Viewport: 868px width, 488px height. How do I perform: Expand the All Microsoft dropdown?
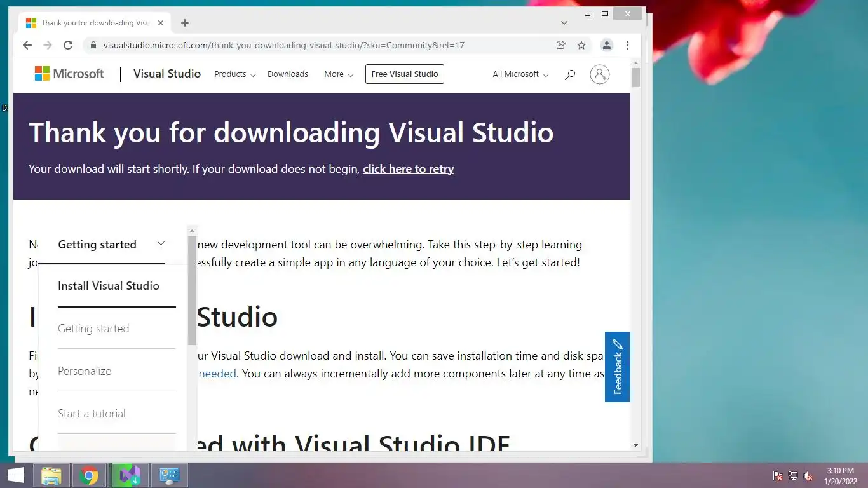pyautogui.click(x=520, y=74)
